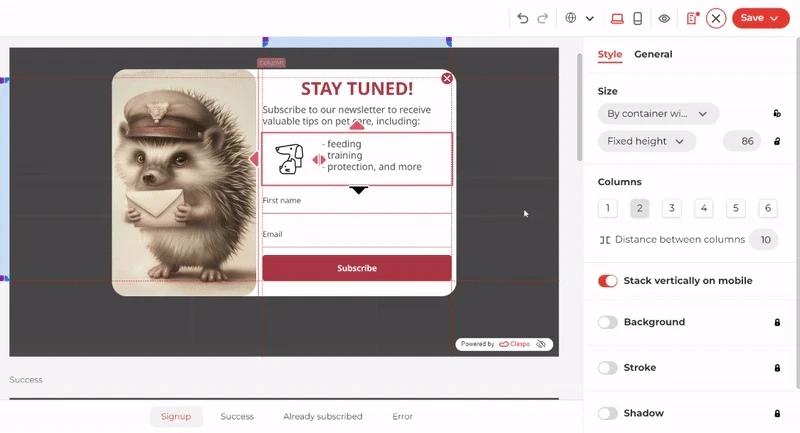Viewport: 800px width, 433px height.
Task: Click the distance between columns icon
Action: tap(605, 240)
